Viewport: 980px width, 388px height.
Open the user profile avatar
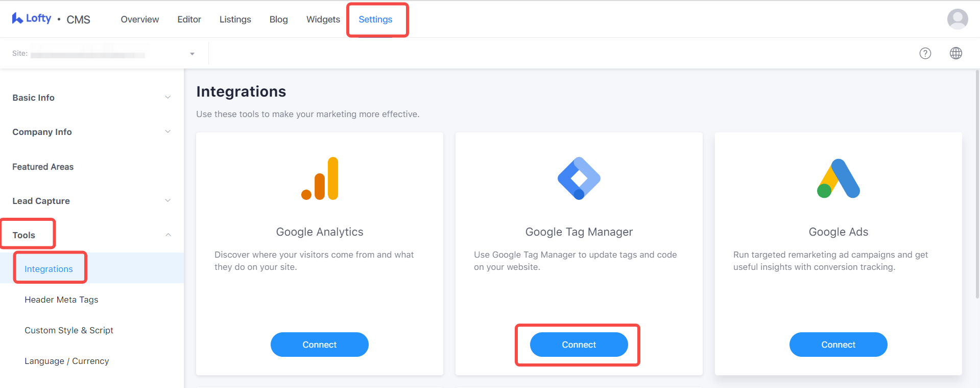click(958, 19)
